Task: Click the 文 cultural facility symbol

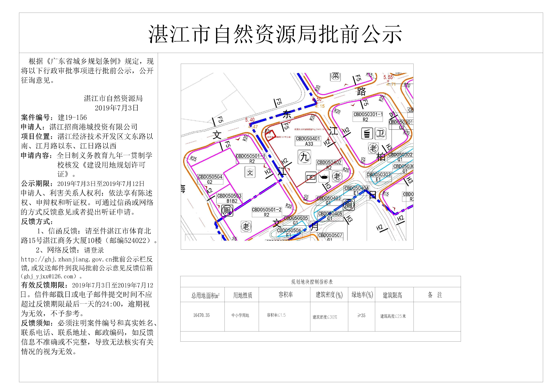Action: pyautogui.click(x=250, y=172)
